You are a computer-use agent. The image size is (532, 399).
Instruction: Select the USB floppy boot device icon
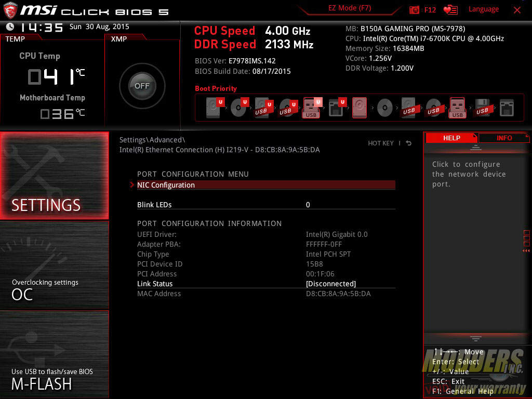pyautogui.click(x=483, y=108)
